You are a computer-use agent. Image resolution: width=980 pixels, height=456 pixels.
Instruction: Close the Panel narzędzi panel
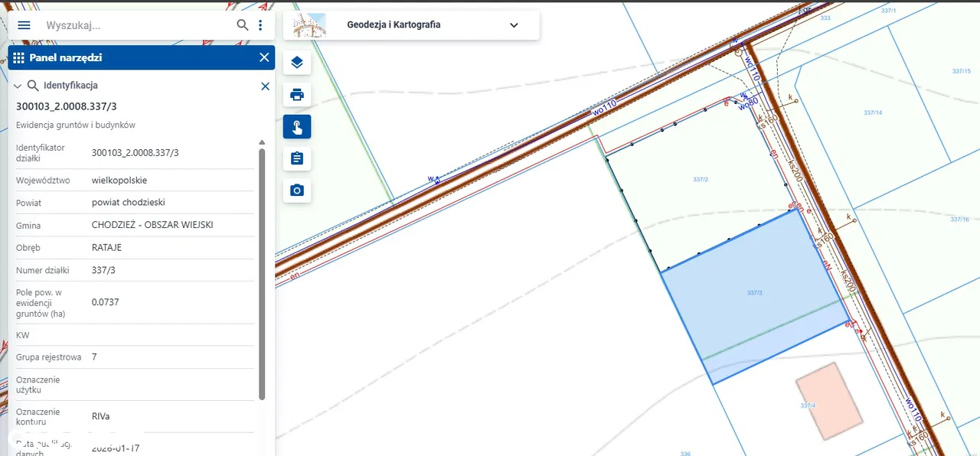(264, 57)
